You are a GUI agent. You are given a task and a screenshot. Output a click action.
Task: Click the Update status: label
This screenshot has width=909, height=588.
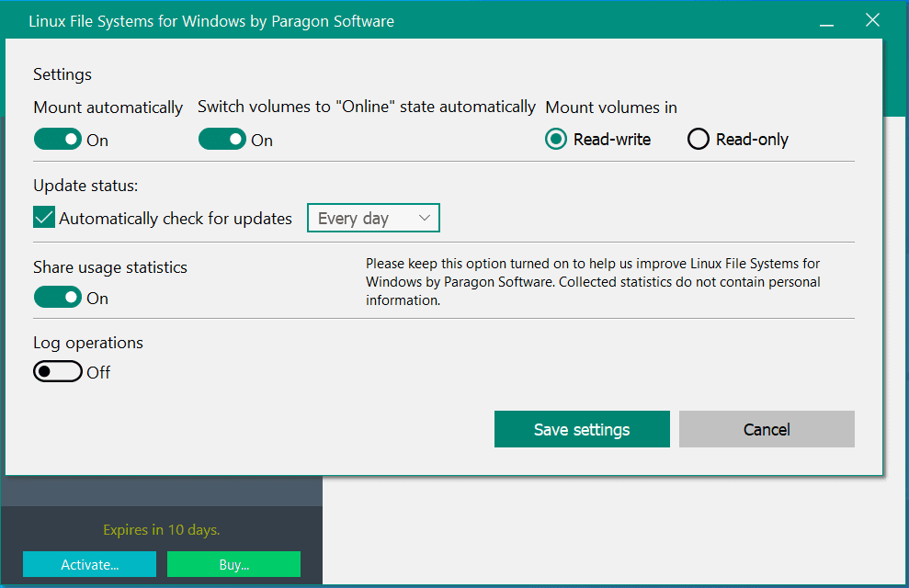tap(85, 186)
